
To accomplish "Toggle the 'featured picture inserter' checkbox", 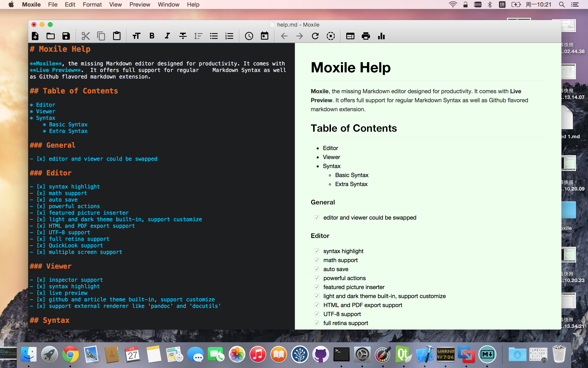I will [x=317, y=287].
